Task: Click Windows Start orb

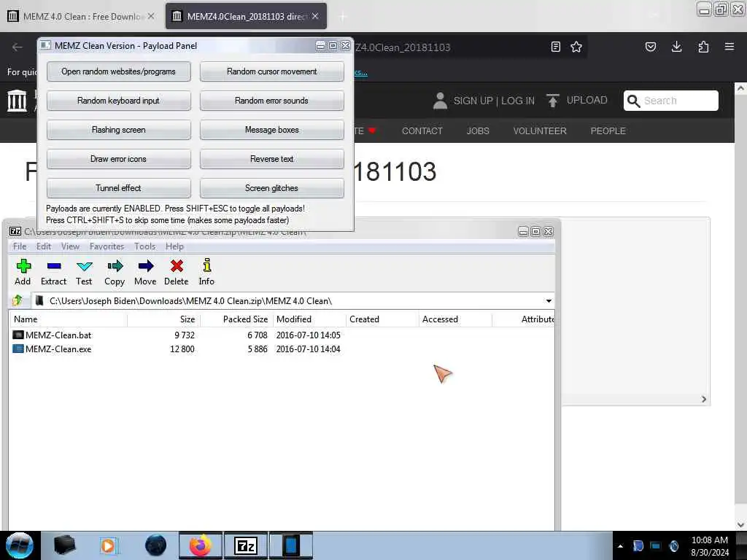Action: click(x=19, y=545)
